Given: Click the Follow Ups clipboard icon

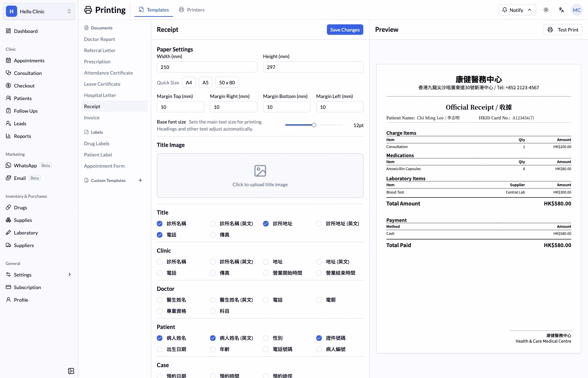Looking at the screenshot, I should pos(8,111).
